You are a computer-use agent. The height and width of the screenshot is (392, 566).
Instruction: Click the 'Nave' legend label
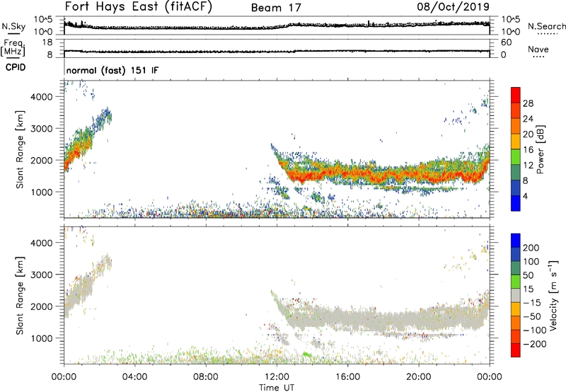click(x=538, y=50)
